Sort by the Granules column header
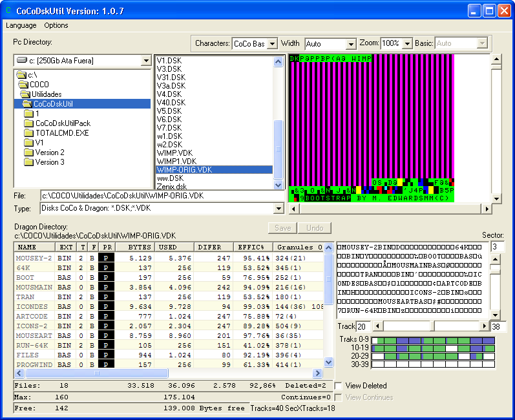Screen dimensions: 515x420 (299, 247)
